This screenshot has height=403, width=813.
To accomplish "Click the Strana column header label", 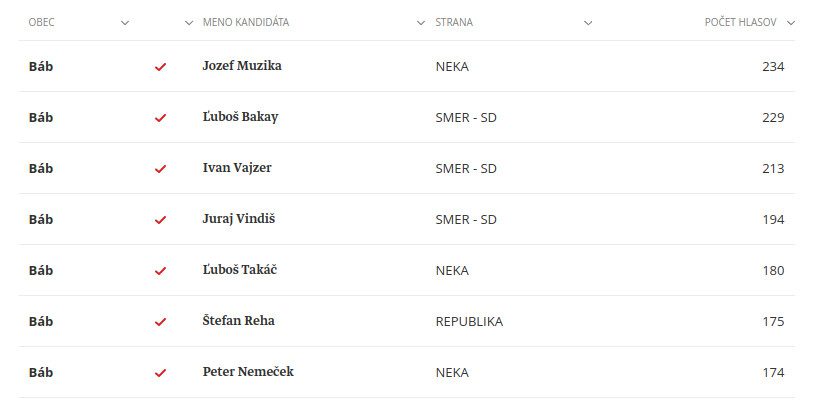I will [x=454, y=22].
